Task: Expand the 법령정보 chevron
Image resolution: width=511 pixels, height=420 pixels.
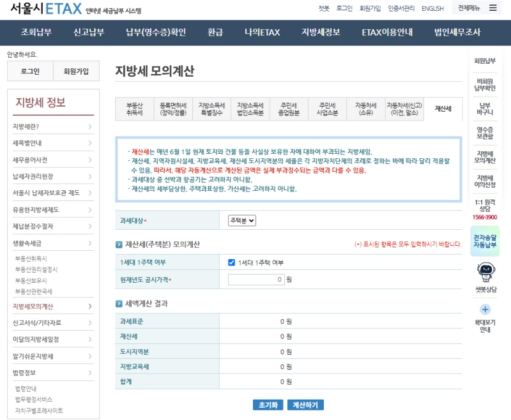Action: [90, 373]
